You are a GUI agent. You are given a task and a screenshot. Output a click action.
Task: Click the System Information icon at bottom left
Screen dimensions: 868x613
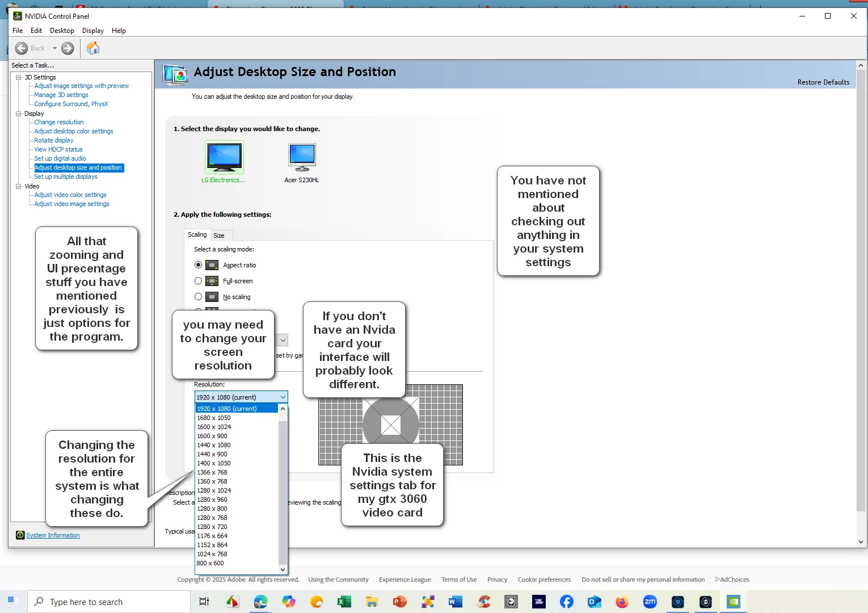[20, 535]
